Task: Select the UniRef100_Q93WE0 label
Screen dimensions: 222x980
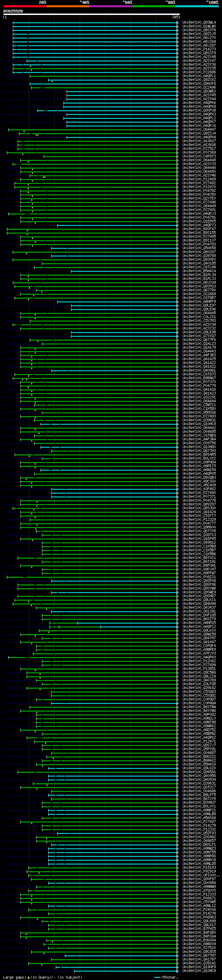Action: point(199,91)
